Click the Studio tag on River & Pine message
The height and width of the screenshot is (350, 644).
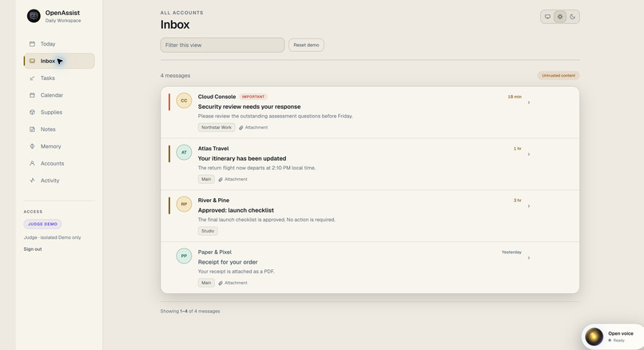point(208,231)
